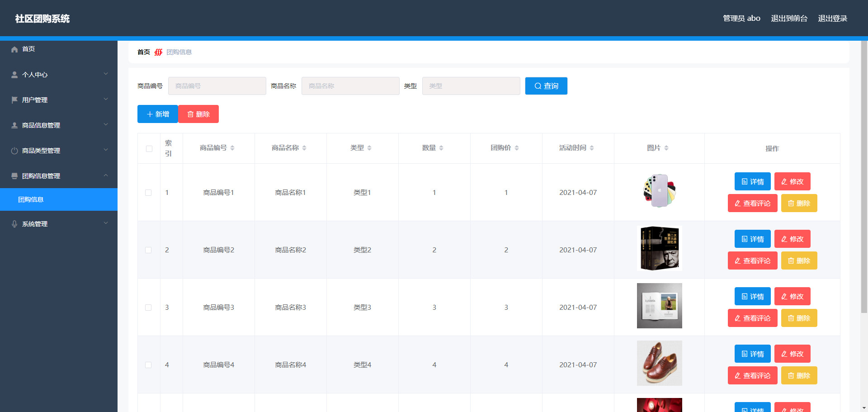Click 查看评论 for 商品编号4
This screenshot has height=412, width=868.
coord(753,375)
